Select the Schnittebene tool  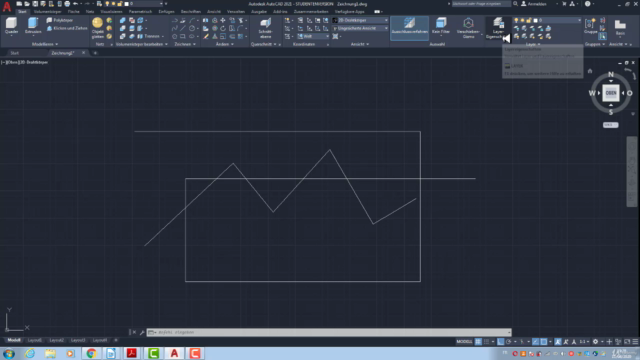(x=265, y=29)
